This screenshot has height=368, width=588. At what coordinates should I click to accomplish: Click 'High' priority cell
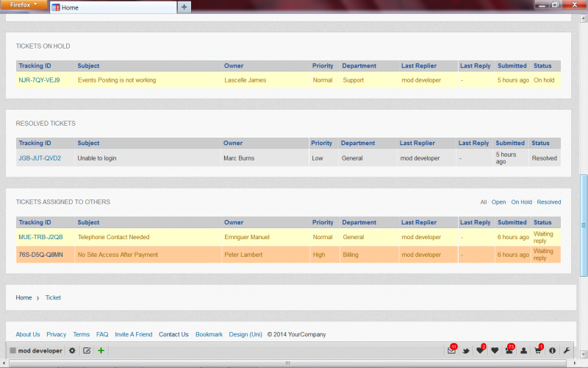(x=319, y=255)
